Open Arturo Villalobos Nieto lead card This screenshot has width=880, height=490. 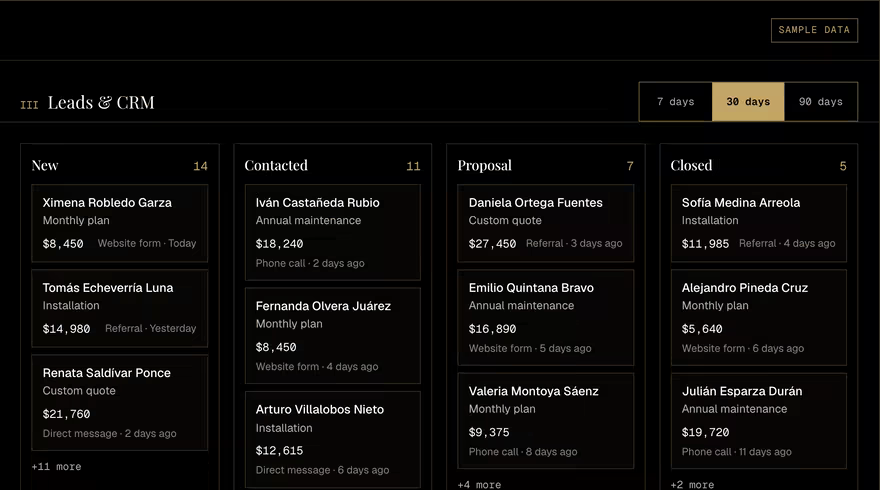point(333,439)
